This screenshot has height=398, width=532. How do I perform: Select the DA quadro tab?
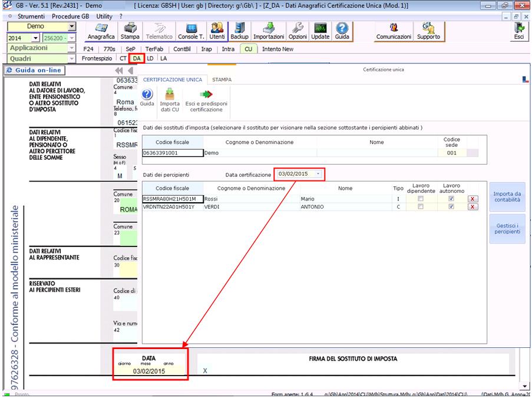(137, 58)
